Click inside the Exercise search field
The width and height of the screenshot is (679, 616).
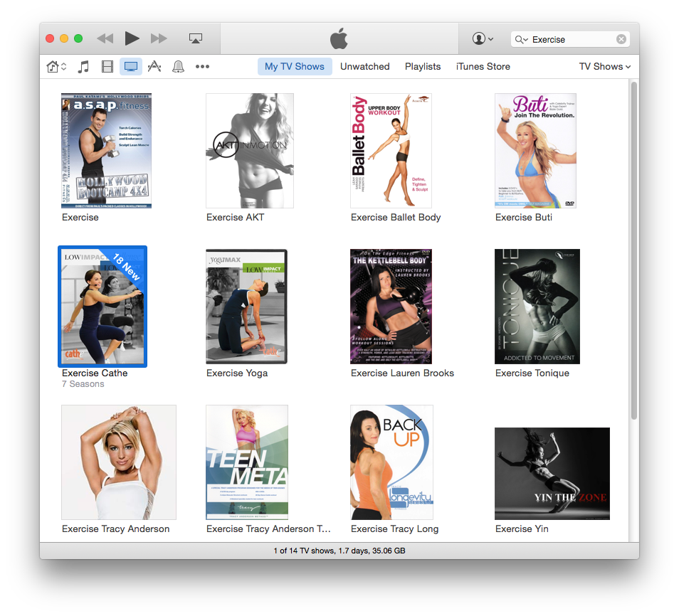[570, 39]
